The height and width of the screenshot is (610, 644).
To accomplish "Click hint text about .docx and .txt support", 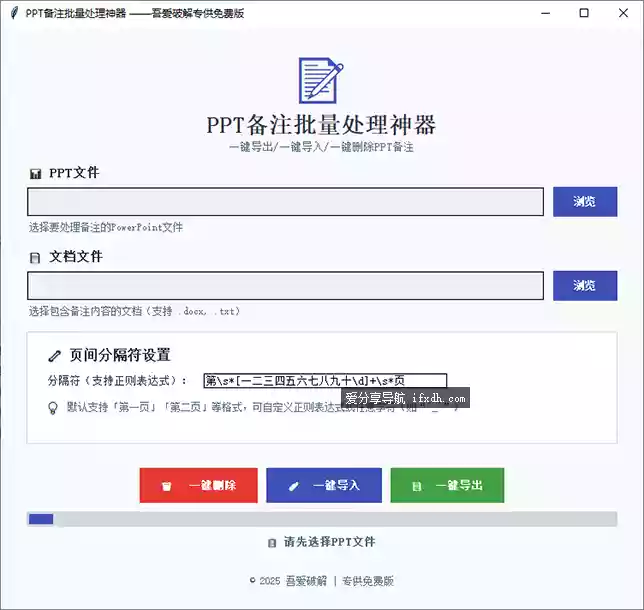I will (x=134, y=311).
